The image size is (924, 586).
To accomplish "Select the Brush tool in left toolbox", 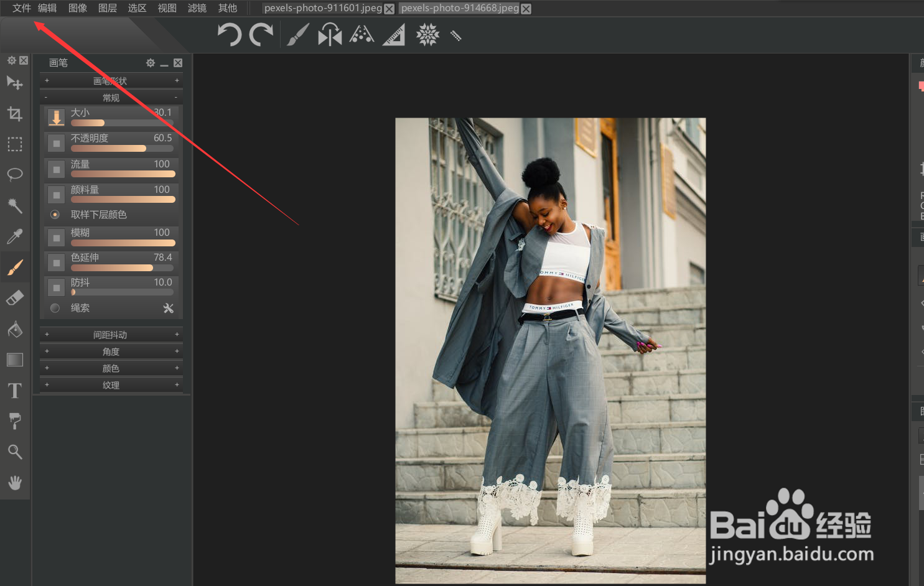I will tap(15, 267).
